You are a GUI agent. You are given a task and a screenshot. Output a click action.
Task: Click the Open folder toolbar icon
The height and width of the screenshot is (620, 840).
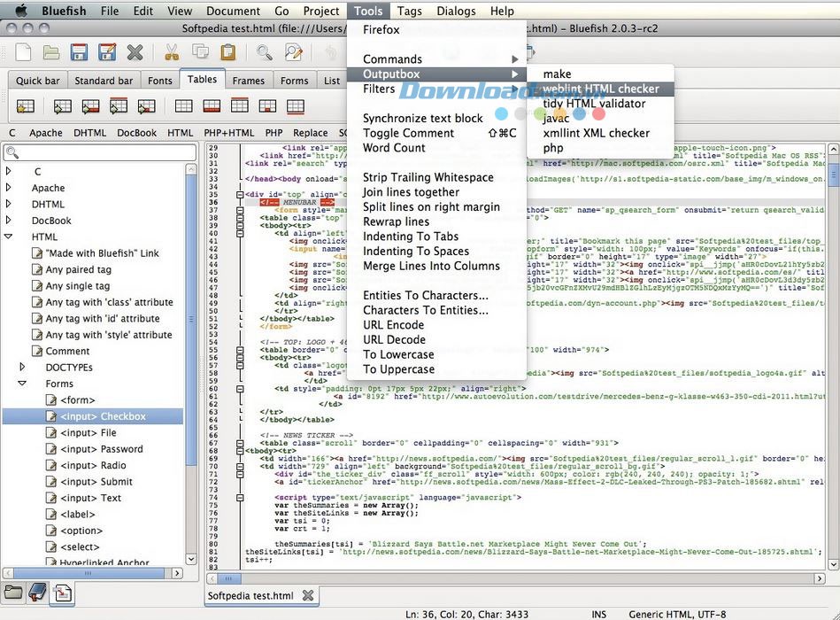[51, 52]
